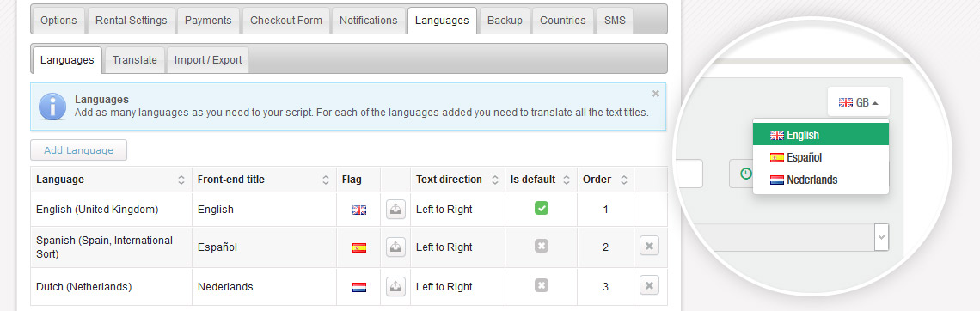The image size is (980, 311).
Task: Click the Flag column header
Action: [x=358, y=180]
